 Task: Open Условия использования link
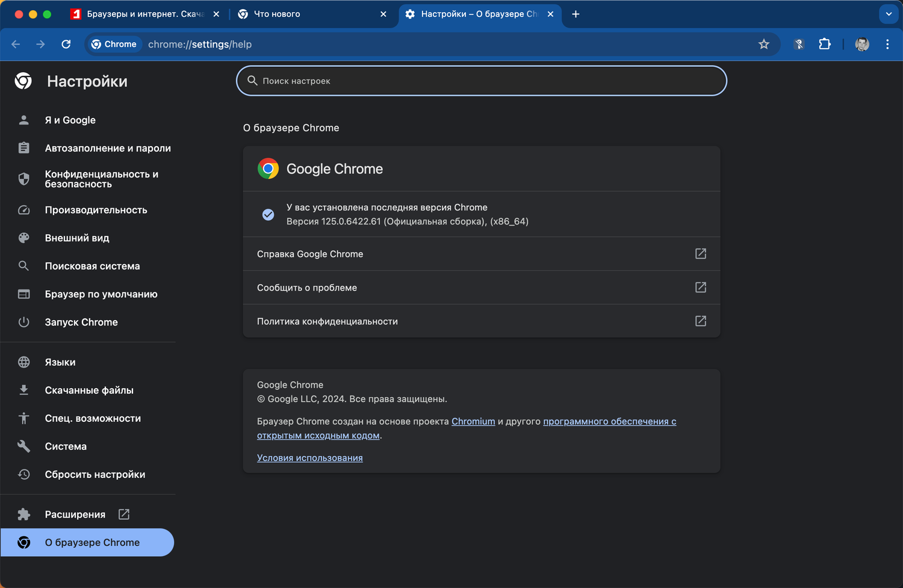[x=309, y=458]
